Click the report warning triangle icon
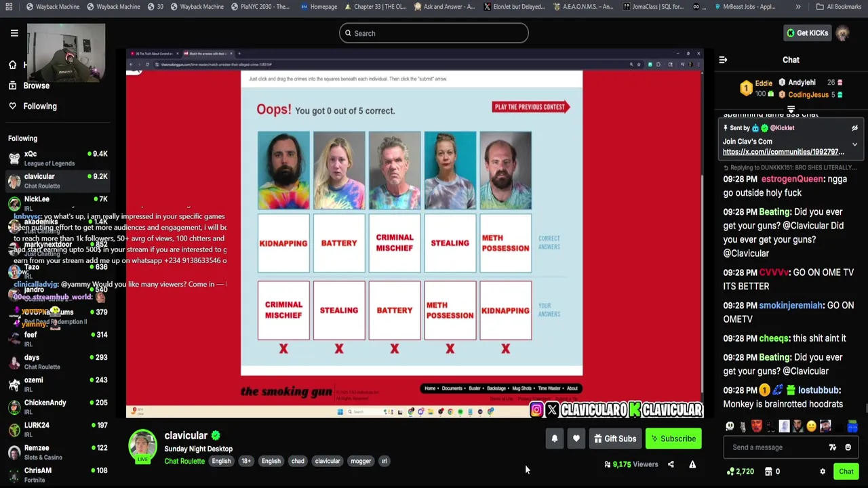 point(692,464)
